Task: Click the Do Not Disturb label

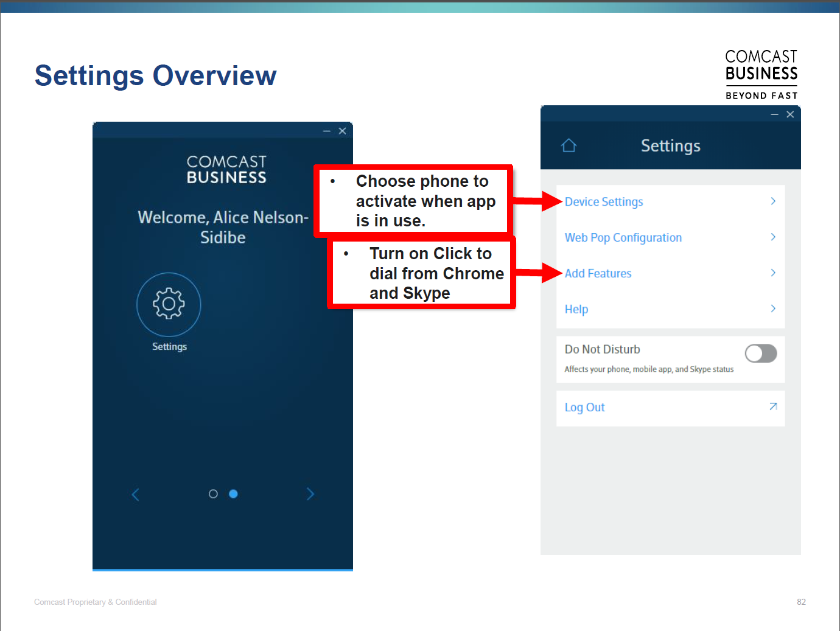Action: click(x=602, y=350)
